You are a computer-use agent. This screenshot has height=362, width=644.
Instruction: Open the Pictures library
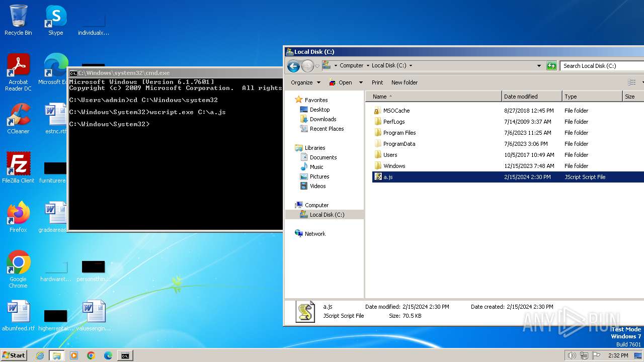[x=319, y=176]
